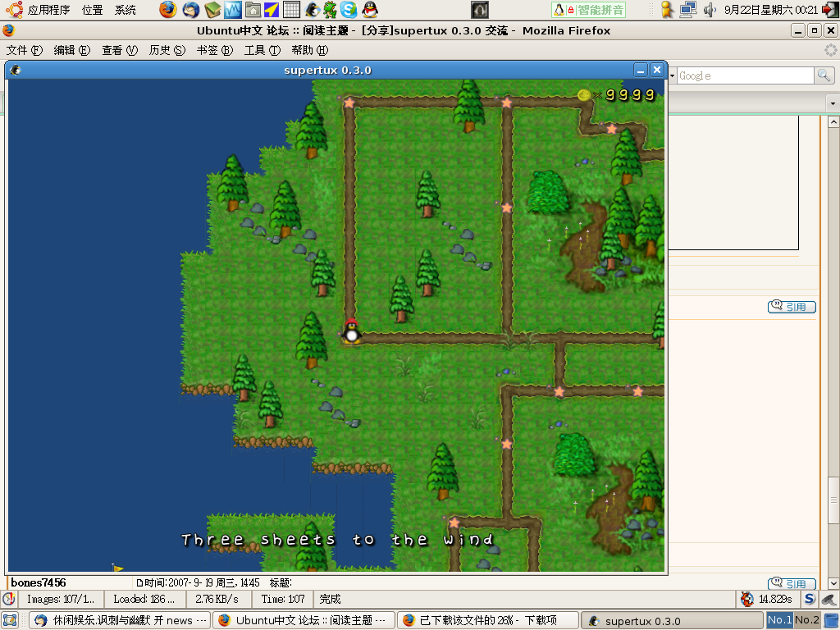Click the upper 引用 quote button

pos(792,307)
